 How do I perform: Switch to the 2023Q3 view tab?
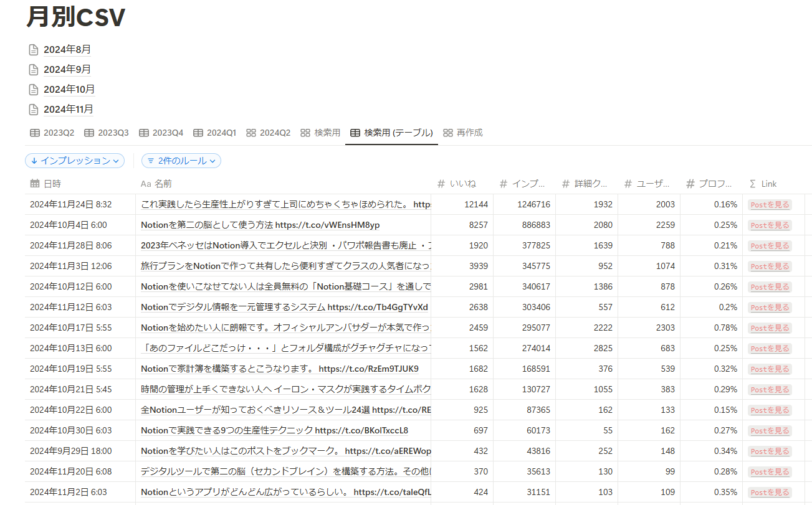pyautogui.click(x=107, y=133)
